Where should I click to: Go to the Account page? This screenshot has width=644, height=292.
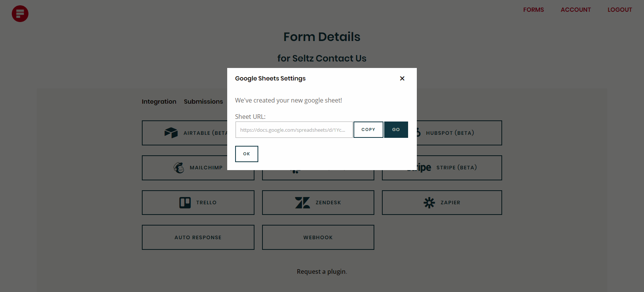(x=576, y=10)
